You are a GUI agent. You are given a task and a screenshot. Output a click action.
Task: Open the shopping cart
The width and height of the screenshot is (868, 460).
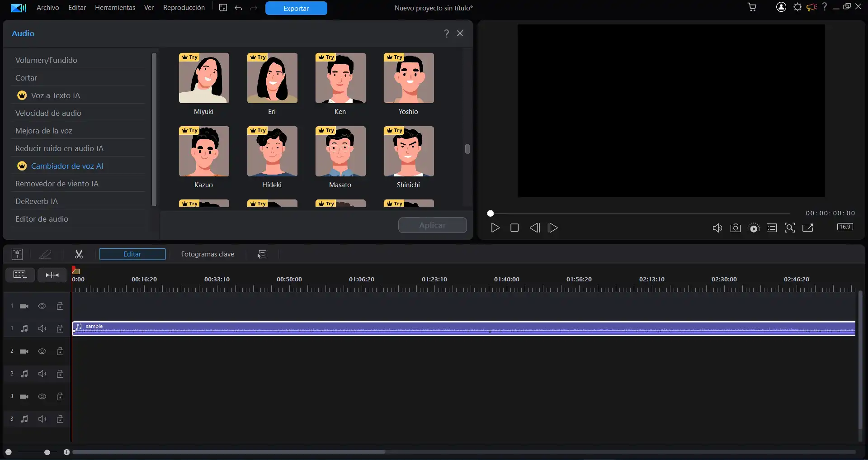click(x=752, y=7)
